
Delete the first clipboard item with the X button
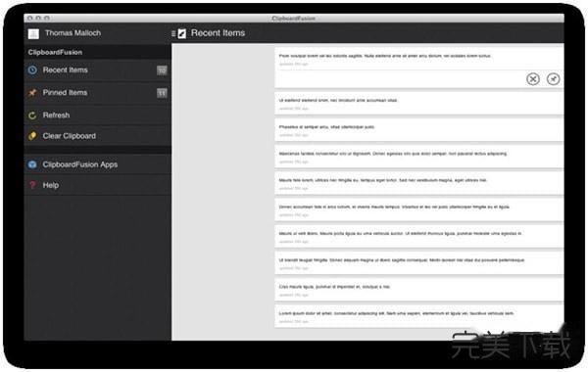[533, 79]
